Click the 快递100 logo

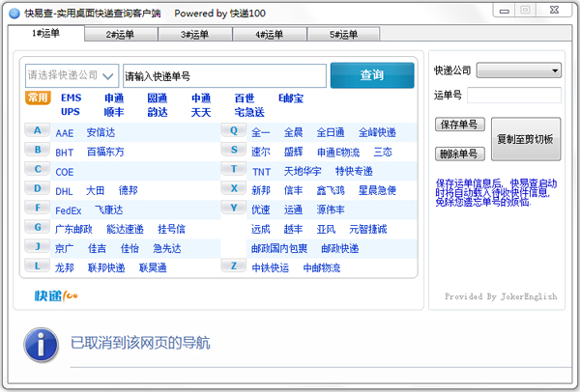(x=53, y=295)
